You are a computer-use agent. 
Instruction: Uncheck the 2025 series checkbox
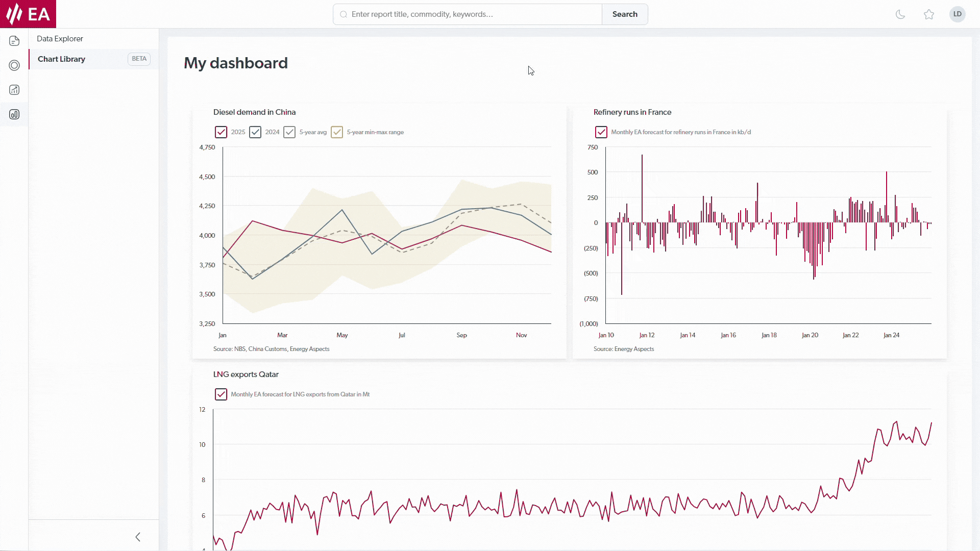tap(221, 132)
